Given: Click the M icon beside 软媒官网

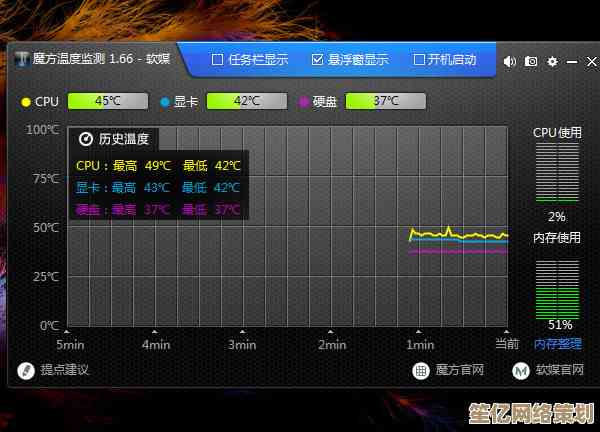Looking at the screenshot, I should (x=520, y=370).
